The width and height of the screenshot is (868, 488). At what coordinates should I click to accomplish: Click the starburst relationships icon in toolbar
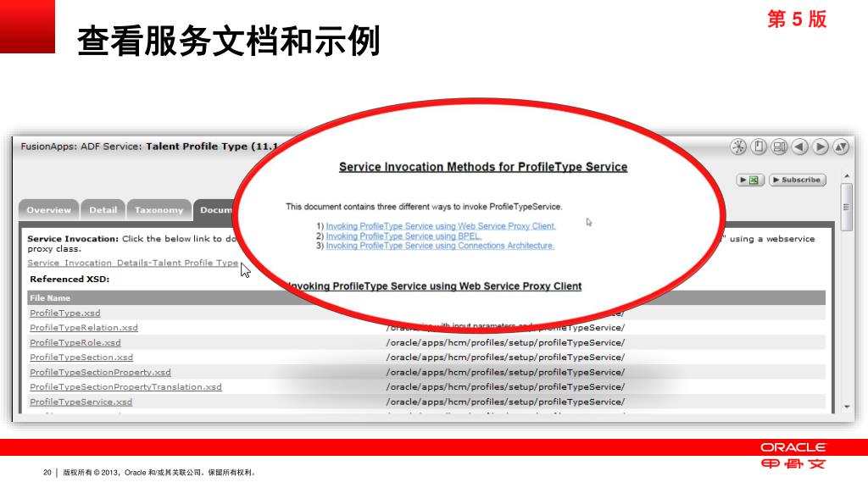tap(738, 147)
